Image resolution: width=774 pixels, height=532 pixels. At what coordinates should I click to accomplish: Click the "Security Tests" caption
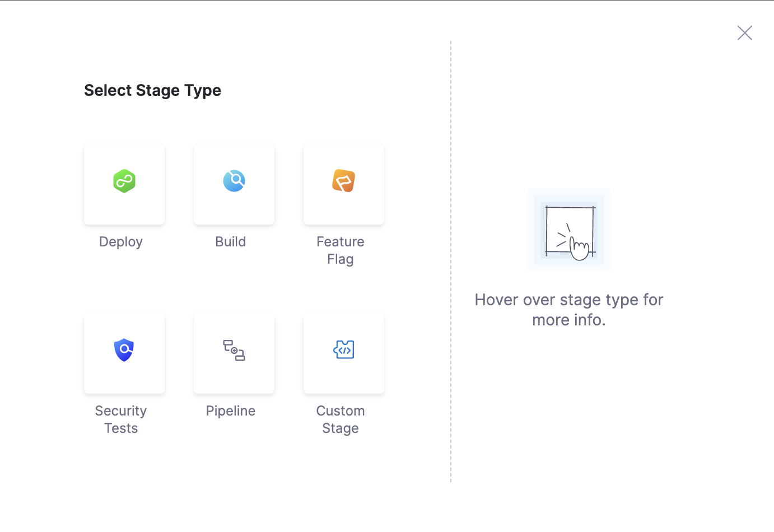tap(121, 419)
